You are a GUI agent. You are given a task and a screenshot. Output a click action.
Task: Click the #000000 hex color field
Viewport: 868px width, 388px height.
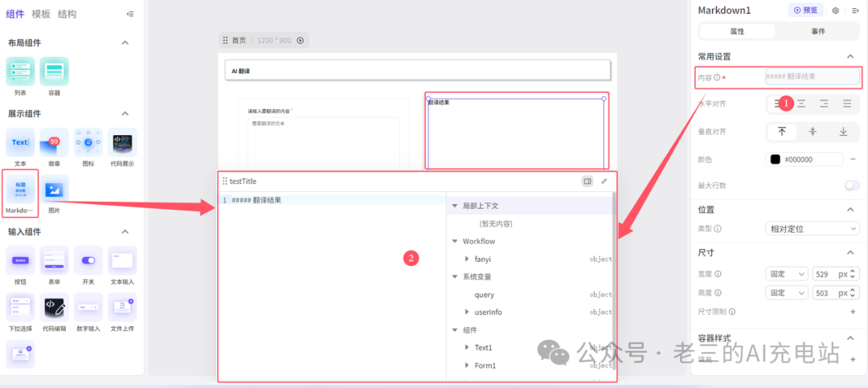click(805, 159)
